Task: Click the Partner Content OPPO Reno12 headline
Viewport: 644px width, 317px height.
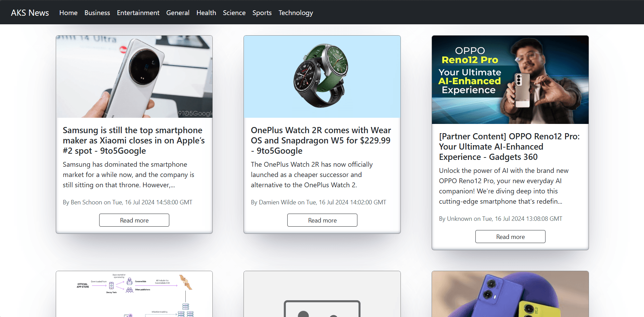Action: coord(510,147)
